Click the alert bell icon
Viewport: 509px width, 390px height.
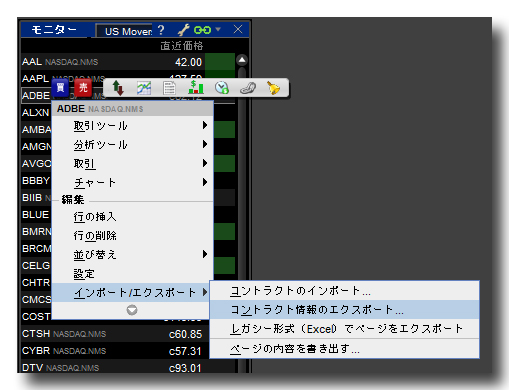pos(273,88)
